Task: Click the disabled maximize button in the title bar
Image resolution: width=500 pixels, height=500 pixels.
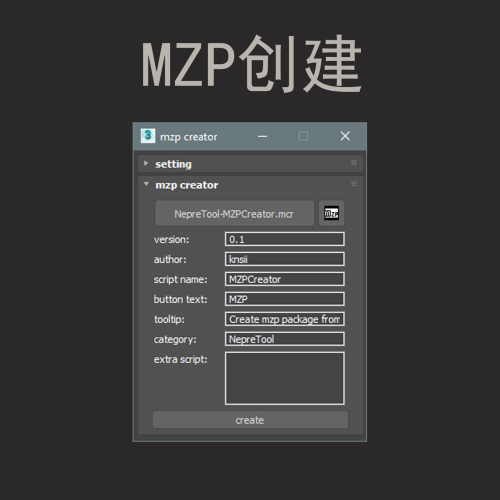Action: click(x=303, y=136)
